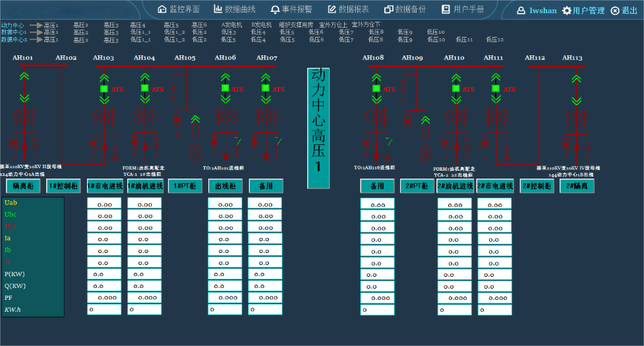644x346 pixels.
Task: Open the 室外方仓上 page
Action: [333, 25]
